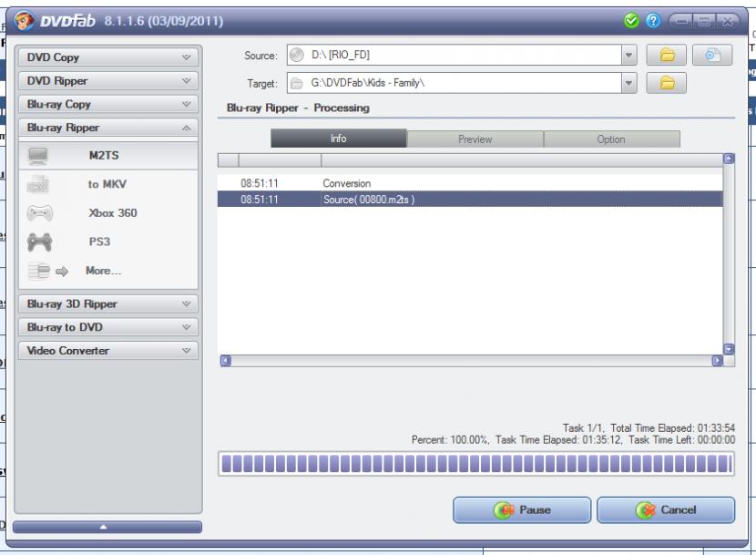Screen dimensions: 756x555
Task: Click the Xbox 360 gamepad icon
Action: [39, 213]
